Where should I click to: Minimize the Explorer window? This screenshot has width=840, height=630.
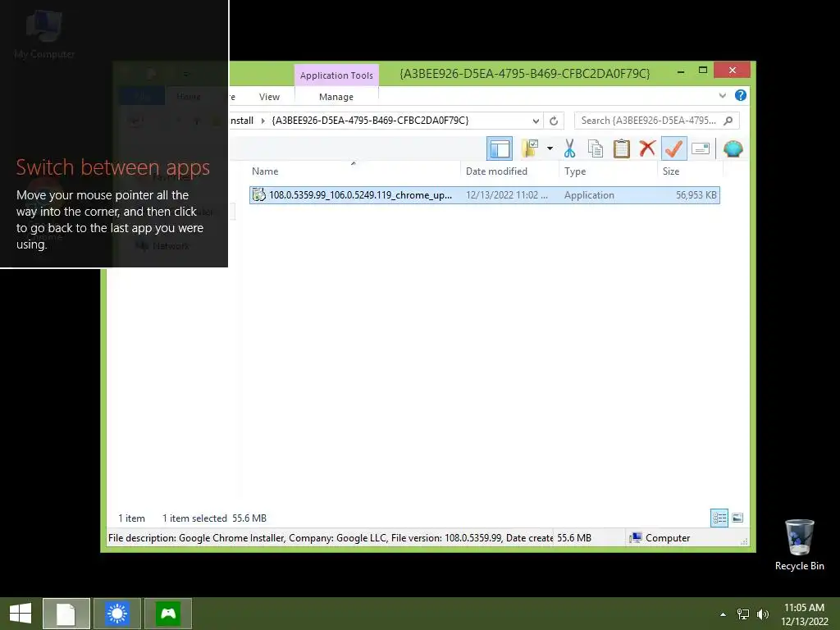tap(680, 71)
